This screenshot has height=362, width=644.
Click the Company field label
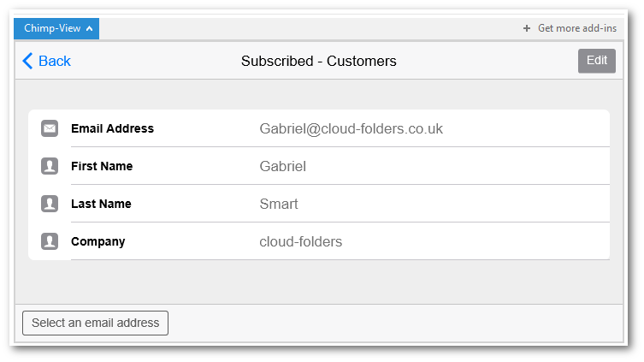[x=98, y=241]
